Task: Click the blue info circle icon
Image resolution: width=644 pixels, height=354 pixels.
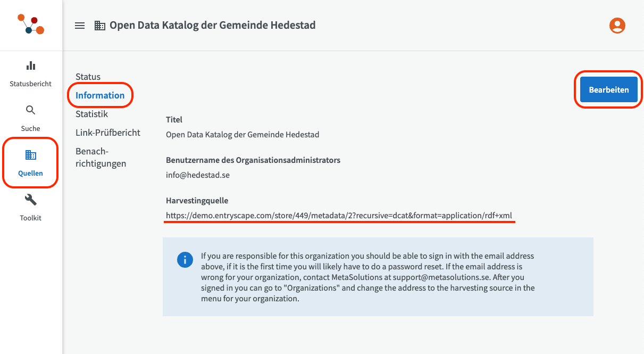Action: [185, 260]
